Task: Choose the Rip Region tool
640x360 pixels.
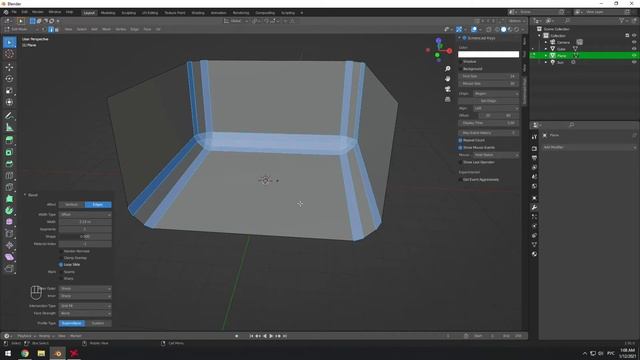Action: pyautogui.click(x=9, y=269)
